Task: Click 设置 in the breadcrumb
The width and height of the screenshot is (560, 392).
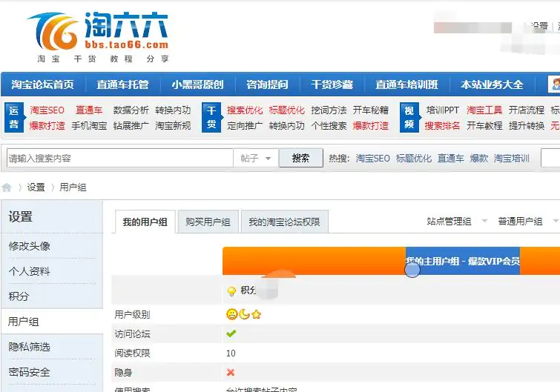Action: (x=36, y=187)
